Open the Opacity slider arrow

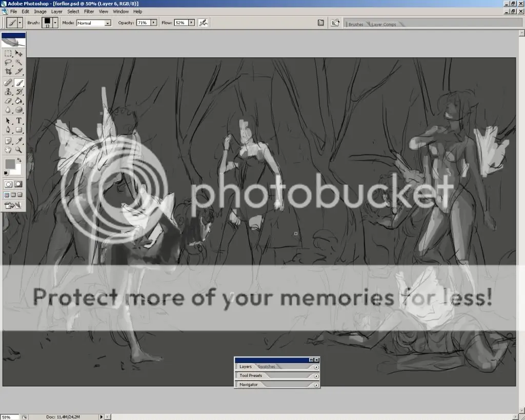click(x=154, y=23)
